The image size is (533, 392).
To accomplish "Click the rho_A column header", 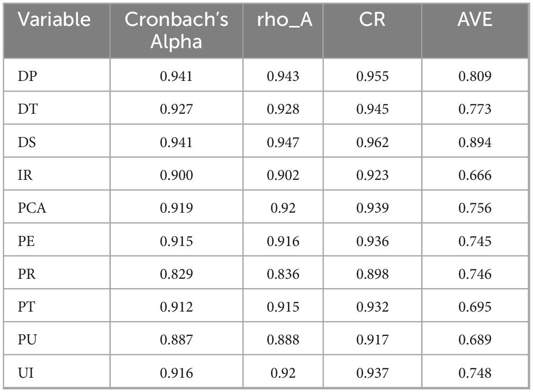I will click(283, 20).
